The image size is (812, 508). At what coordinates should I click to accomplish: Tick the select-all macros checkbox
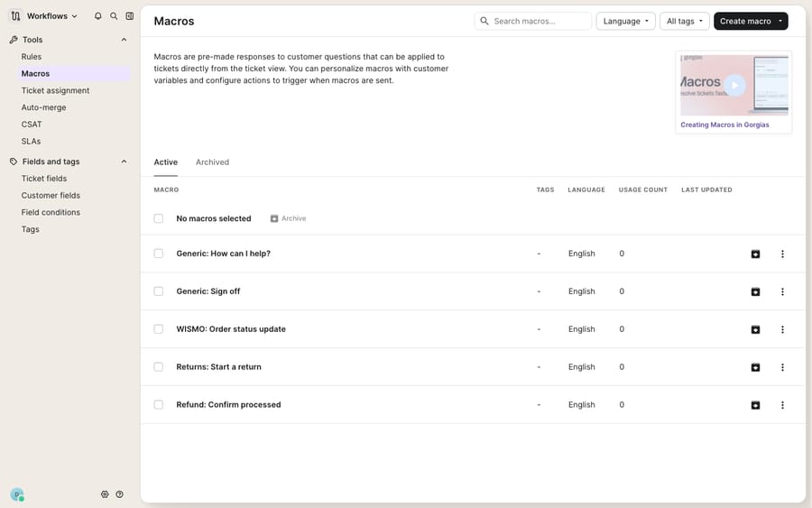(x=159, y=218)
